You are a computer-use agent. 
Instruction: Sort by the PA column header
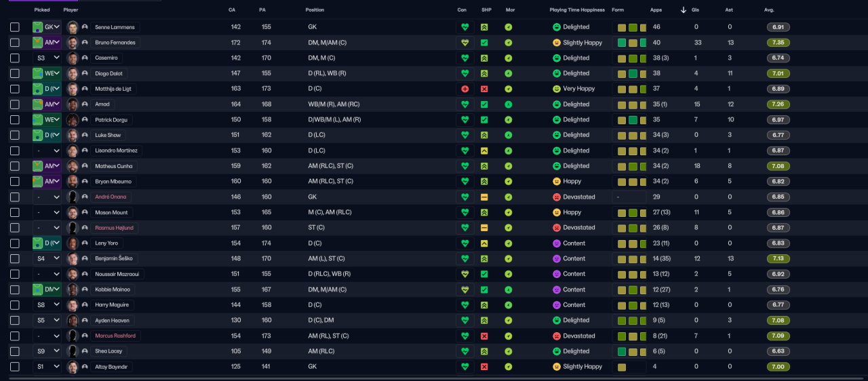(x=262, y=10)
